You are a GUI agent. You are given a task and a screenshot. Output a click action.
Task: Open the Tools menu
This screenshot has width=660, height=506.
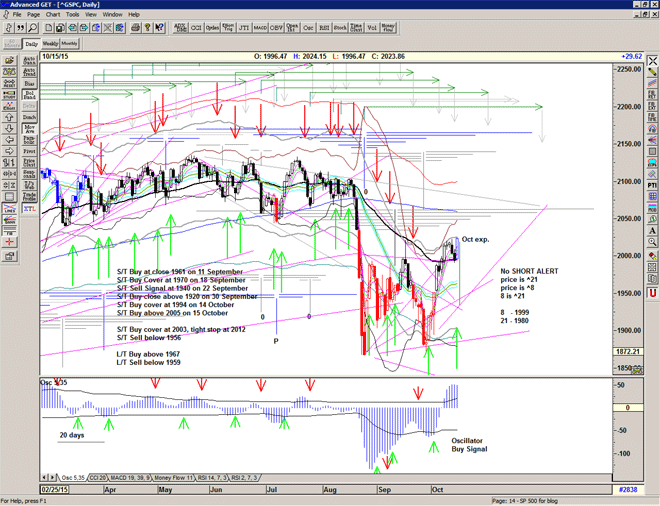pos(71,15)
